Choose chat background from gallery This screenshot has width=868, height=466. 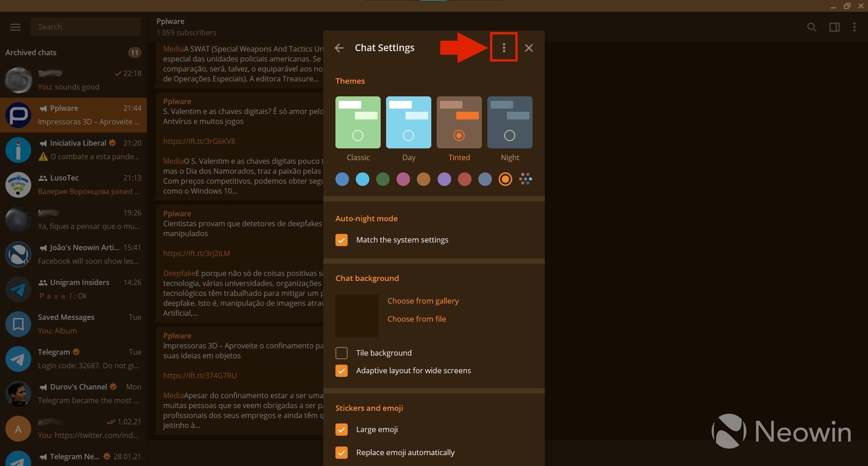(x=423, y=300)
